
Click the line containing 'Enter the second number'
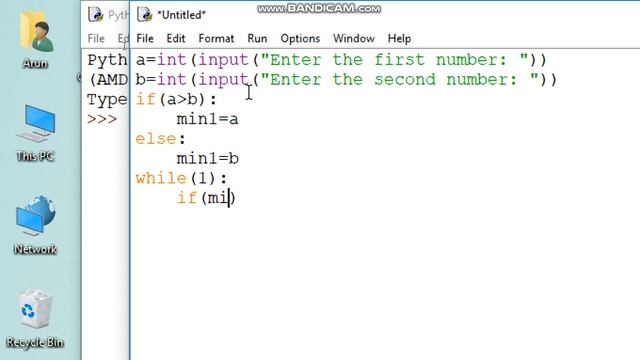point(346,80)
